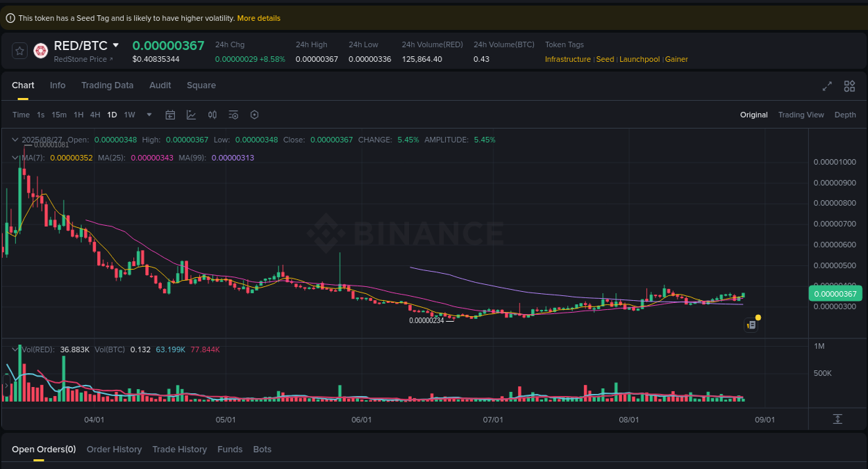Switch to the Trading Data tab
This screenshot has width=868, height=469.
pyautogui.click(x=107, y=85)
